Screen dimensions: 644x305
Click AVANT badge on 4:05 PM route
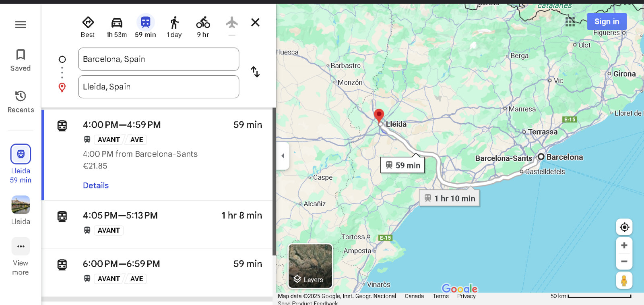(x=109, y=230)
